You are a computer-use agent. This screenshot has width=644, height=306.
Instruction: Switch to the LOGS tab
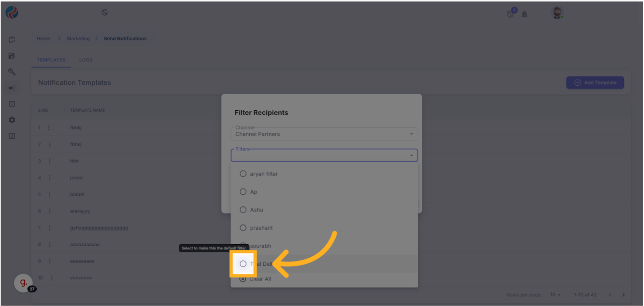86,60
